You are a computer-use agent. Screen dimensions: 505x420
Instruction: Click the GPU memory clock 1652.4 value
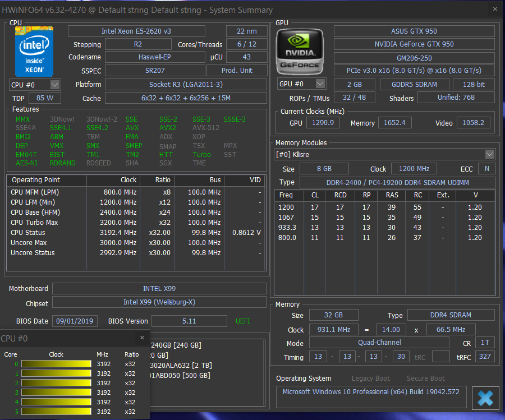click(x=394, y=123)
